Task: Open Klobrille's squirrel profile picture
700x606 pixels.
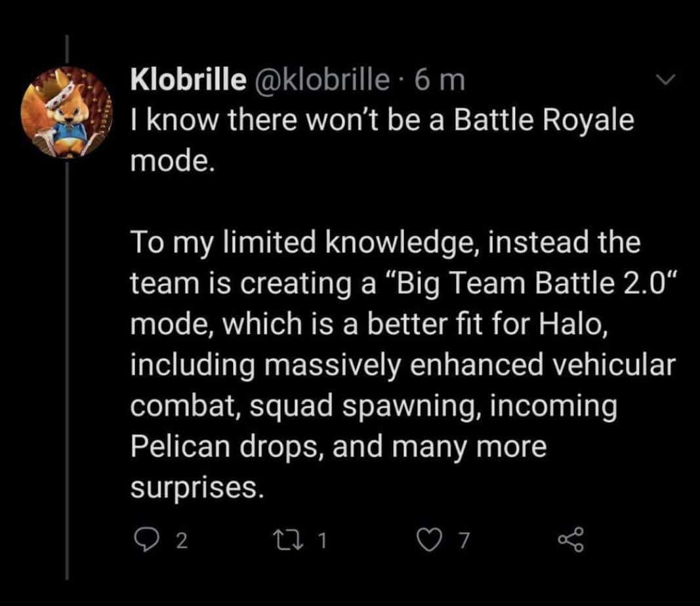Action: pos(66,112)
